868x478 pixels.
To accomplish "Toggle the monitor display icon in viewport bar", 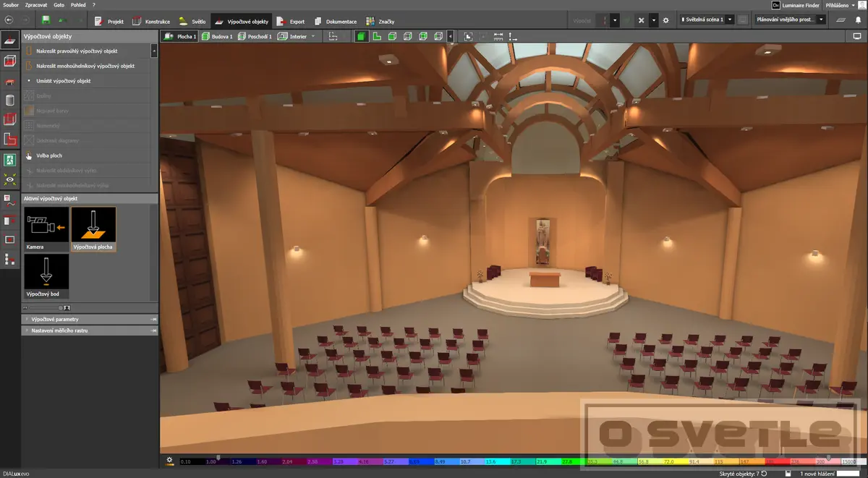I will coord(856,36).
